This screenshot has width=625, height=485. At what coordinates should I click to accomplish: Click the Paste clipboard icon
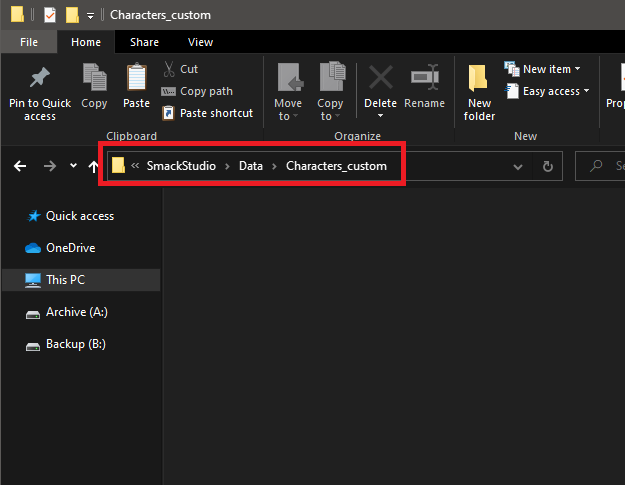point(136,77)
